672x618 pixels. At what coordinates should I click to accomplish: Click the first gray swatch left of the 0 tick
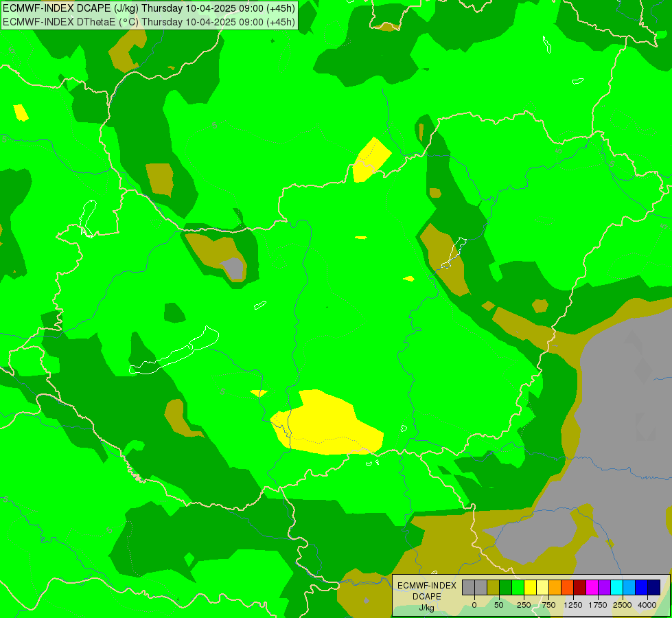(x=468, y=587)
